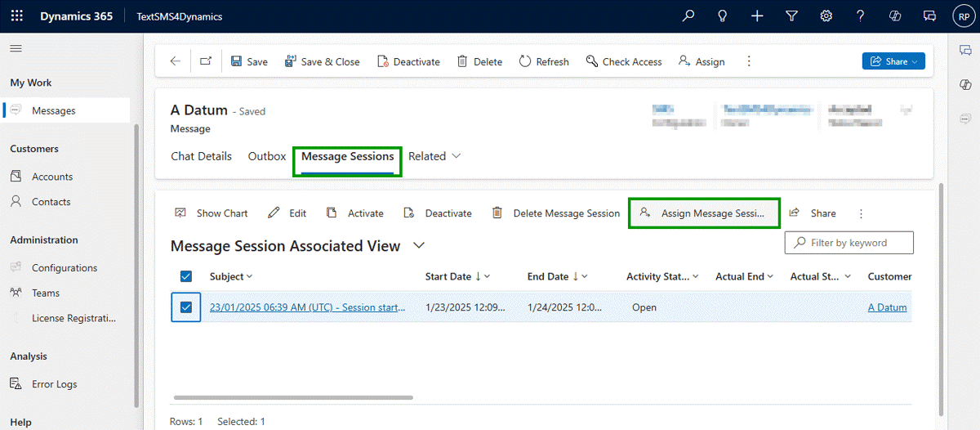Expand the Related tab dropdown
The height and width of the screenshot is (430, 980).
pos(434,156)
